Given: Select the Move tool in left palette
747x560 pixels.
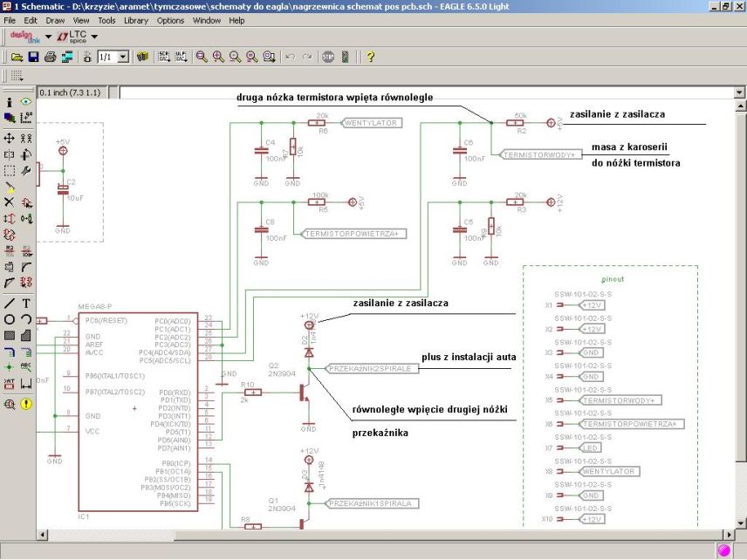Looking at the screenshot, I should point(10,138).
